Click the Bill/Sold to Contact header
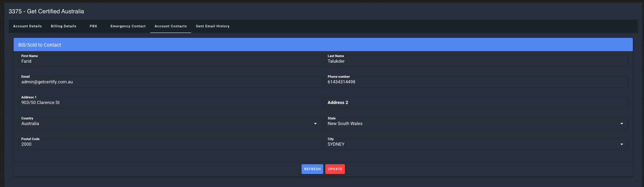 click(323, 45)
